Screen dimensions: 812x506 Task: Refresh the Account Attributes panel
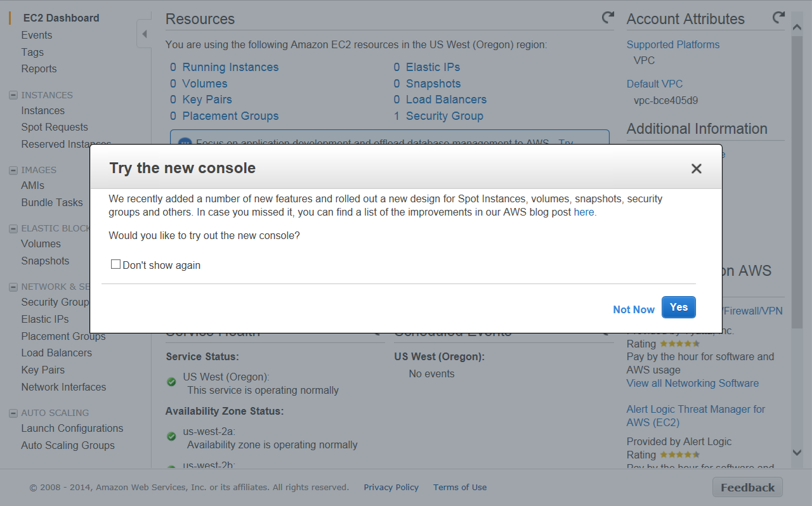[778, 18]
